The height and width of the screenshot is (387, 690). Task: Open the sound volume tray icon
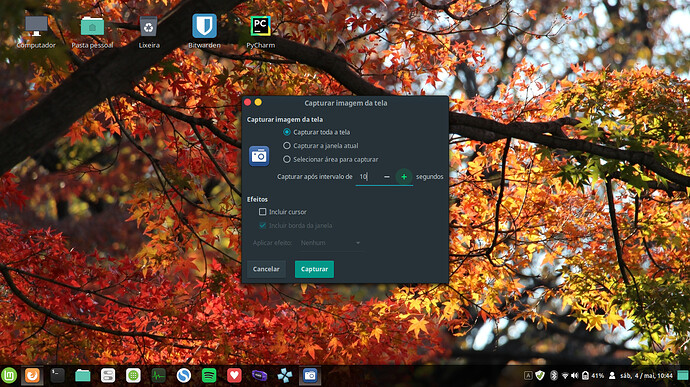(575, 376)
